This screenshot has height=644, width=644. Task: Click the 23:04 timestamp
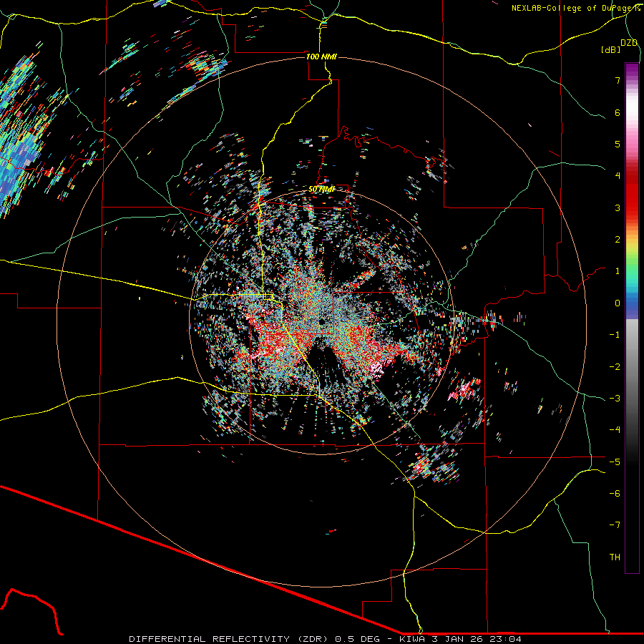click(x=506, y=639)
